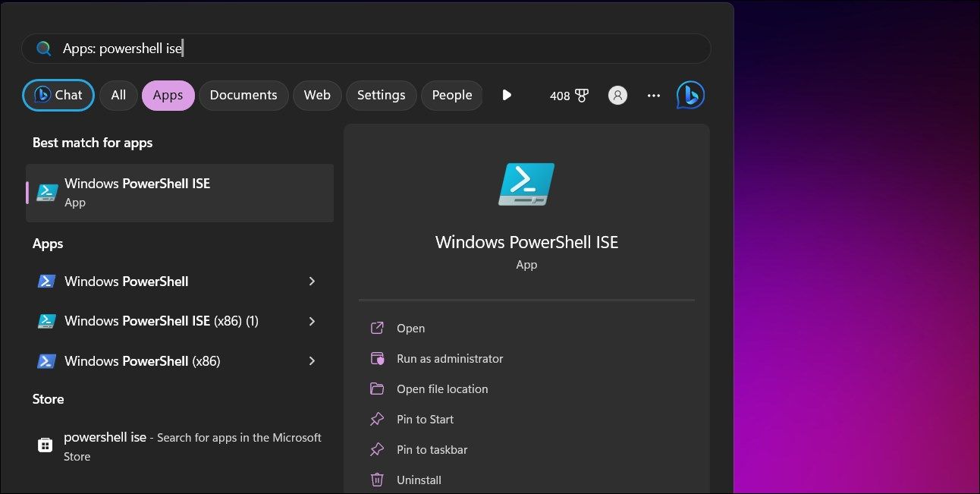Click the Bing chat icon

(689, 95)
